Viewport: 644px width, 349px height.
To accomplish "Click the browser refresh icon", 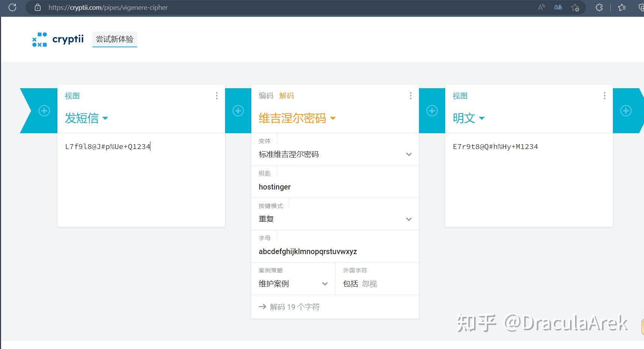I will pyautogui.click(x=12, y=8).
